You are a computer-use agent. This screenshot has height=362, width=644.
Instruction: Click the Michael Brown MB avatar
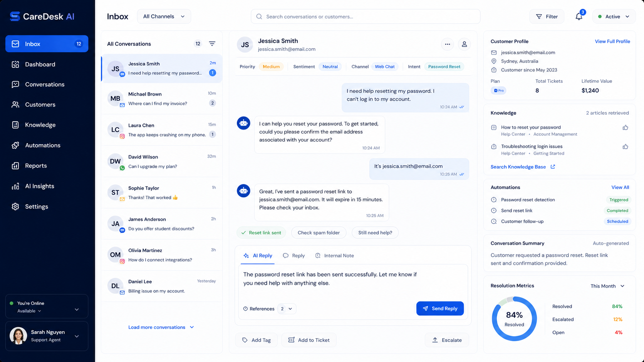(115, 98)
